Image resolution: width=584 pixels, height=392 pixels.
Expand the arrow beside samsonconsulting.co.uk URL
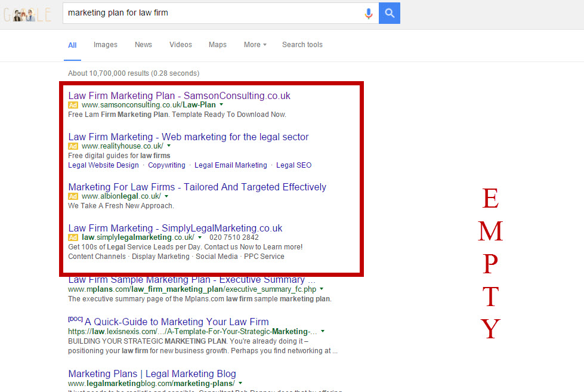click(221, 104)
